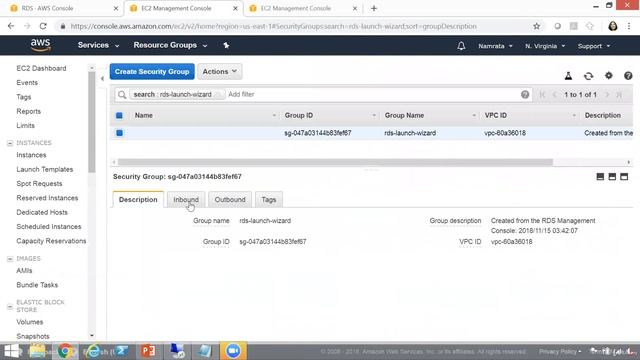Switch to third EC2 Management Console tab
This screenshot has height=360, width=640.
coord(302,8)
